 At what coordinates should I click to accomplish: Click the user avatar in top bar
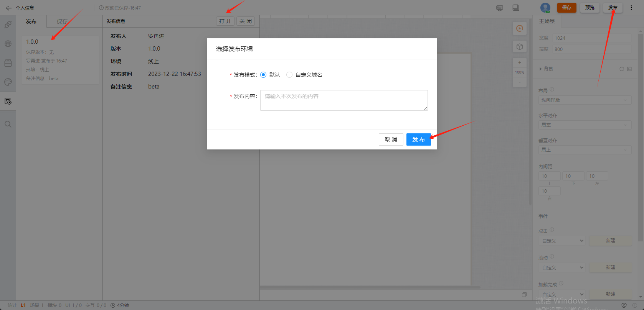click(x=545, y=8)
